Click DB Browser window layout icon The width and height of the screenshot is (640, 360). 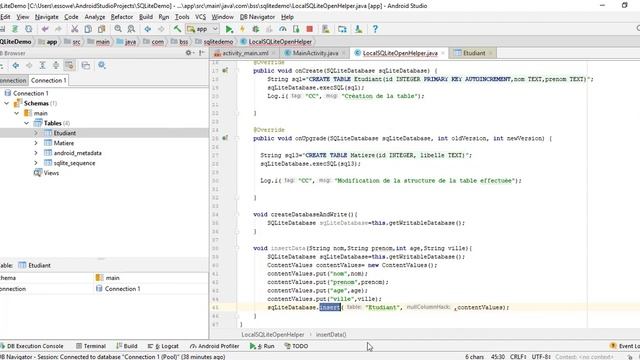click(85, 65)
